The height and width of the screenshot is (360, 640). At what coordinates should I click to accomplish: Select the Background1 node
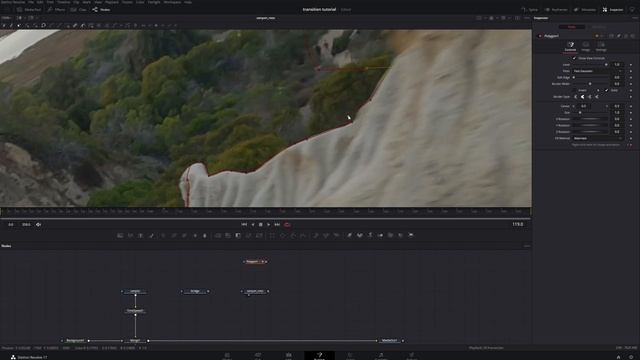coord(75,340)
